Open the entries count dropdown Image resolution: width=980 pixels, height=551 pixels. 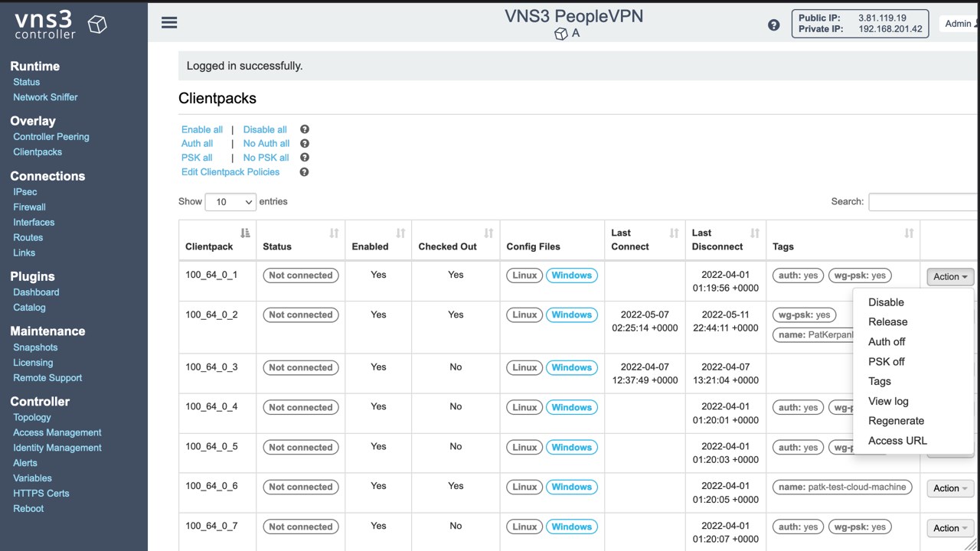[230, 202]
